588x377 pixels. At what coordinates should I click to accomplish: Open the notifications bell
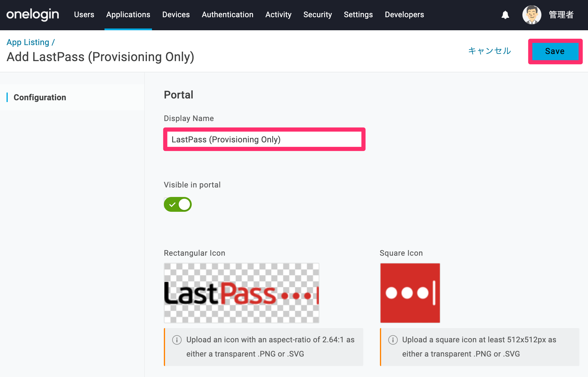pyautogui.click(x=505, y=15)
